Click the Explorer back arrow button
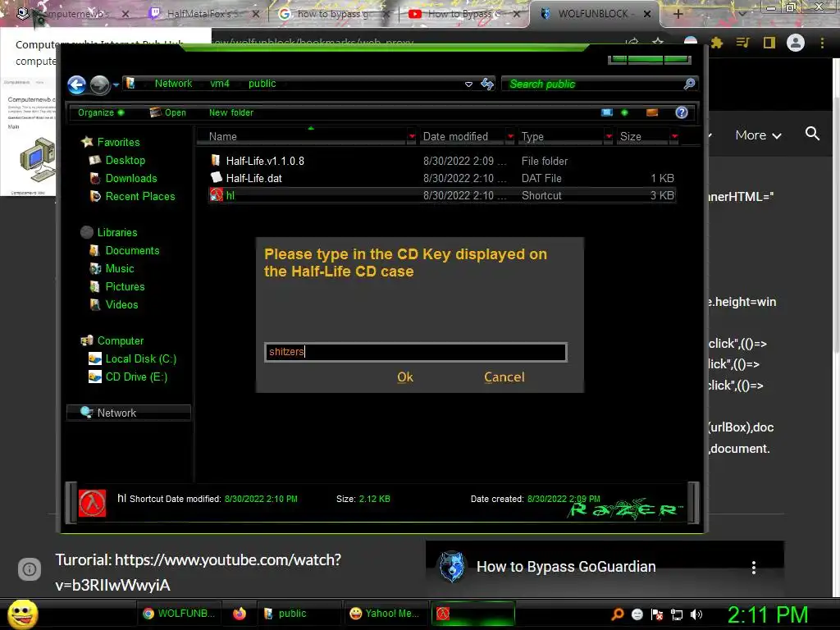The height and width of the screenshot is (630, 840). tap(76, 84)
